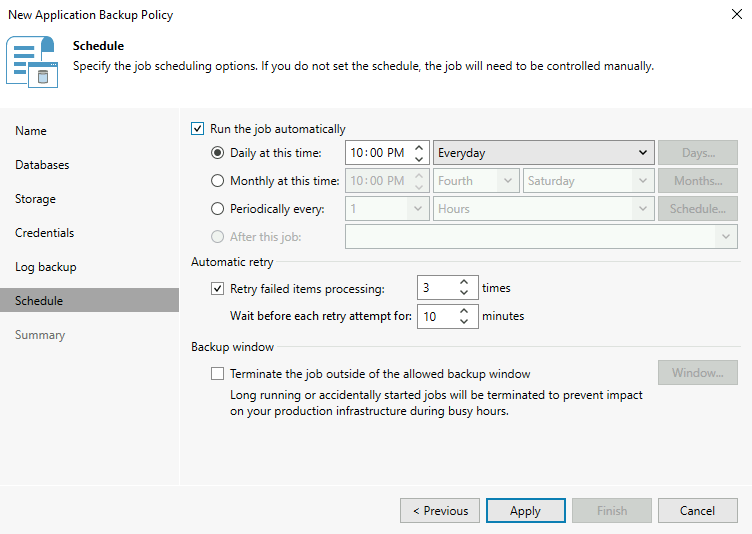752x534 pixels.
Task: Increase the daily time with up arrow
Action: [x=419, y=148]
